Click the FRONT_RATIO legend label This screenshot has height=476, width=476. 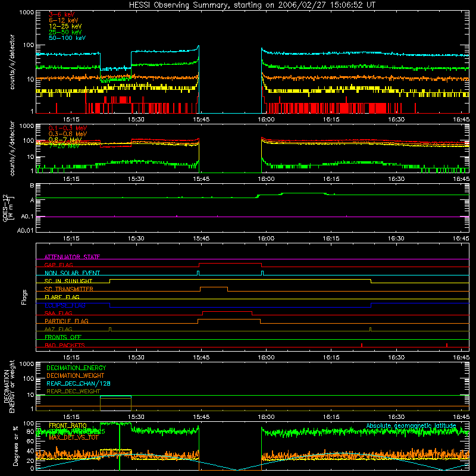[x=68, y=425]
